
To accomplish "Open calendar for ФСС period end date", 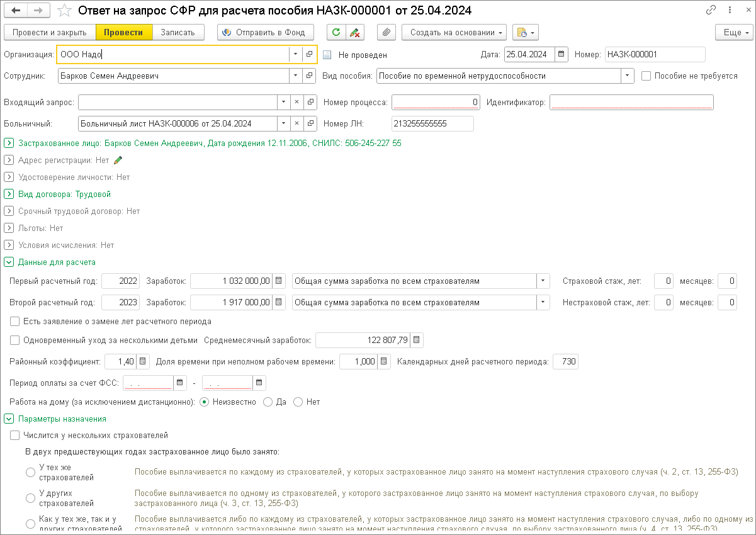I will click(259, 383).
